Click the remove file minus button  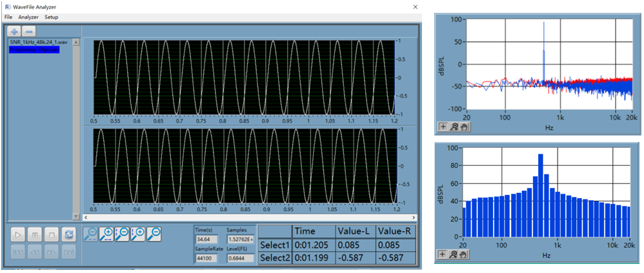(x=30, y=31)
